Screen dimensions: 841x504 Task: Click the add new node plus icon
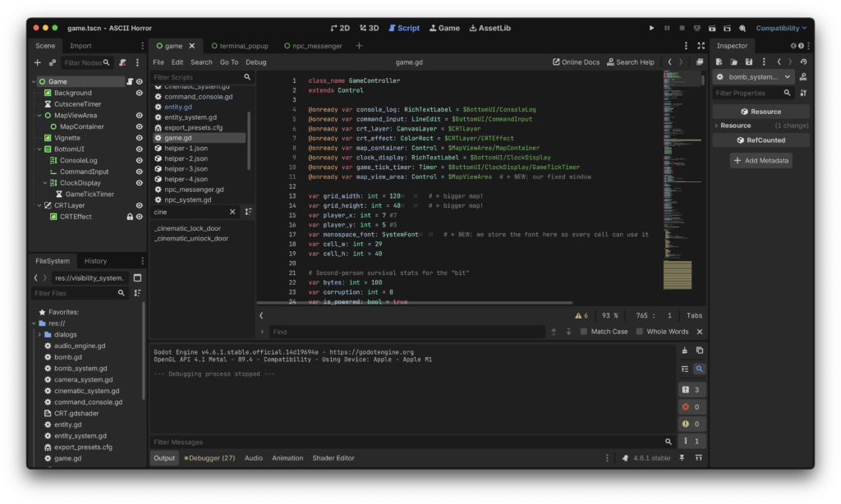point(37,62)
